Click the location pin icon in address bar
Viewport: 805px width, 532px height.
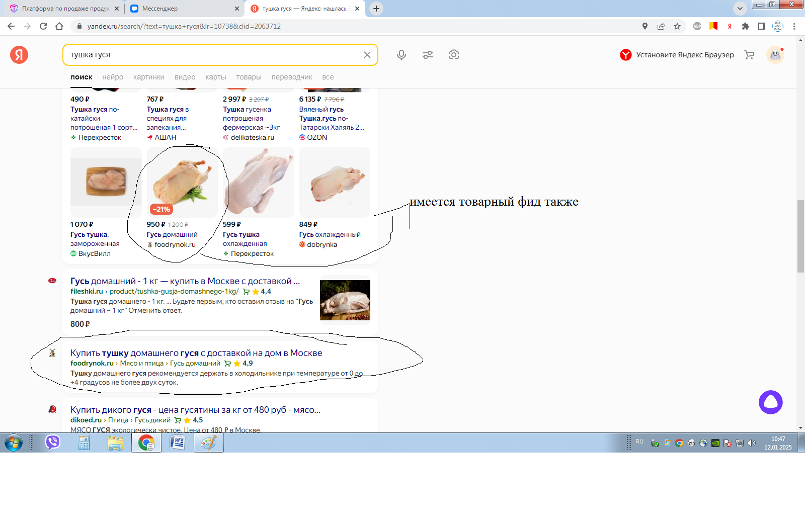point(645,26)
